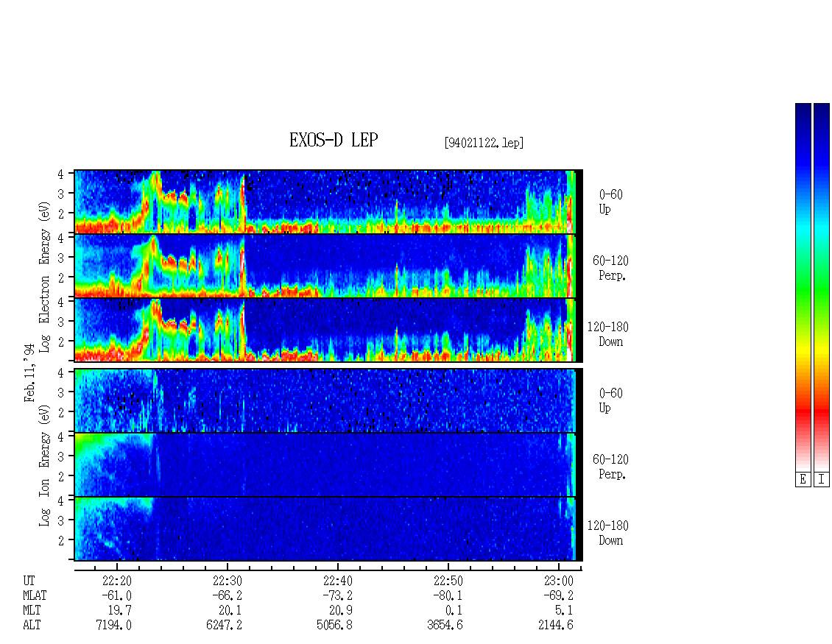Viewport: 832px width, 644px height.
Task: Click the 22:30 UT tick label
Action: (227, 581)
